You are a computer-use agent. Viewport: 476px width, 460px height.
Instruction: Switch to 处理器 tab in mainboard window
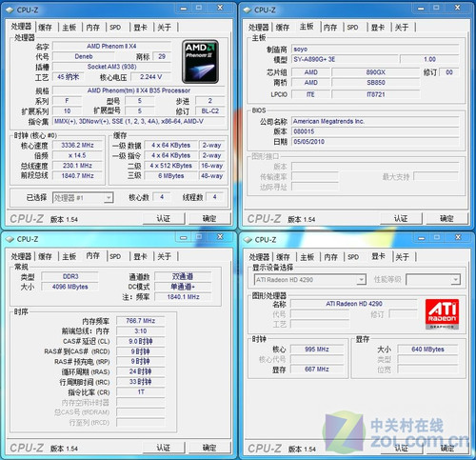click(259, 28)
